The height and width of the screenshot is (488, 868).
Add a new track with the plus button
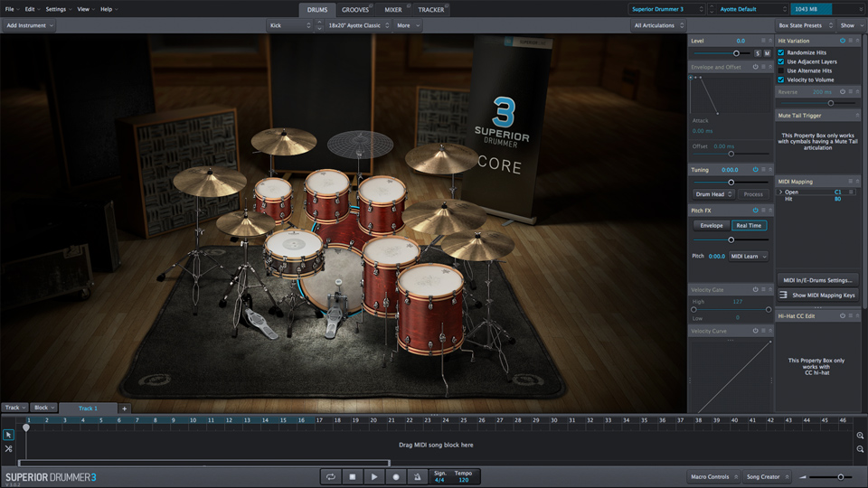[125, 408]
